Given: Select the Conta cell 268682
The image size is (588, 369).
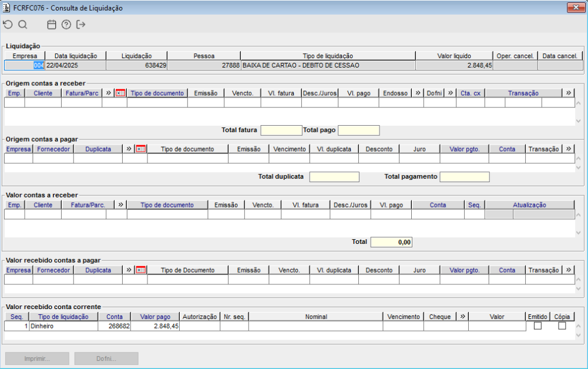Looking at the screenshot, I should pos(115,326).
